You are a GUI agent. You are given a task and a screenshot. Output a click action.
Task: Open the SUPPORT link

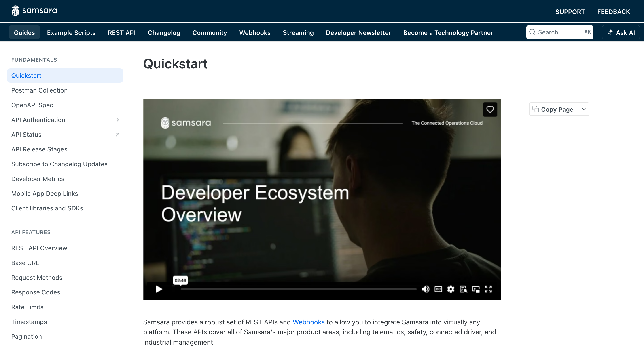pos(570,11)
